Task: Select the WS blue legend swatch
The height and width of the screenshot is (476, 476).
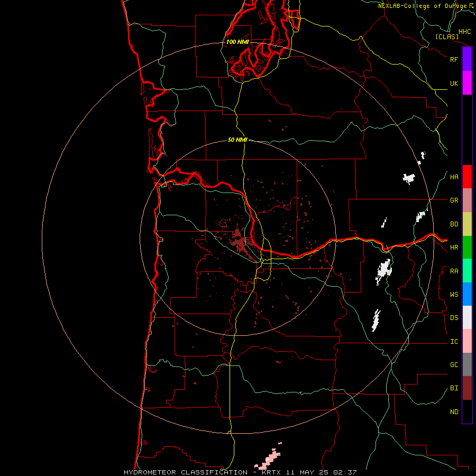Action: (467, 294)
